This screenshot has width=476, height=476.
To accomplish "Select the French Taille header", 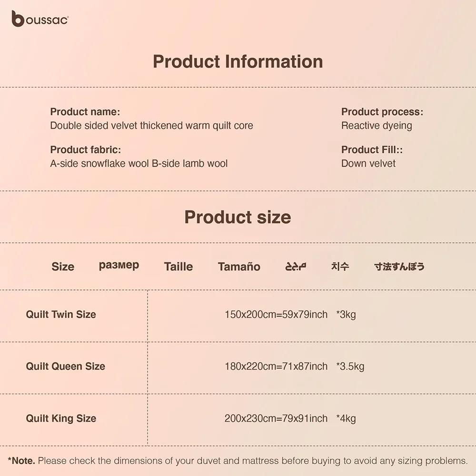I will point(178,267).
